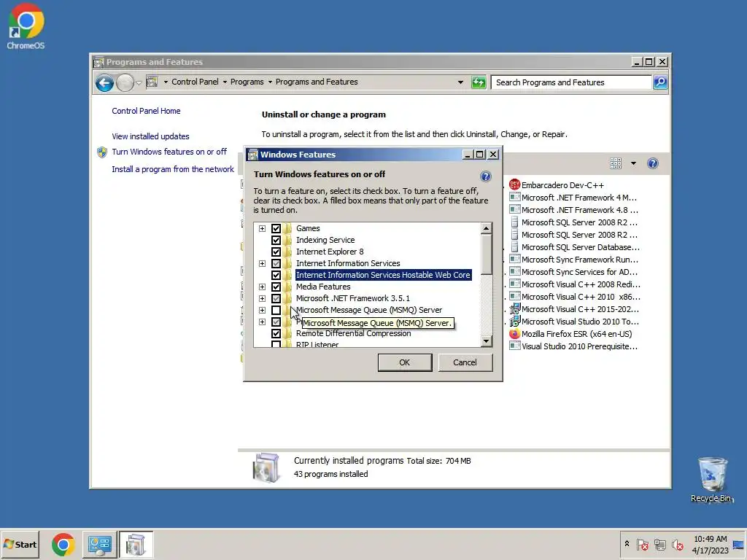Expand the Microsoft Message Queue Server node

tap(262, 310)
